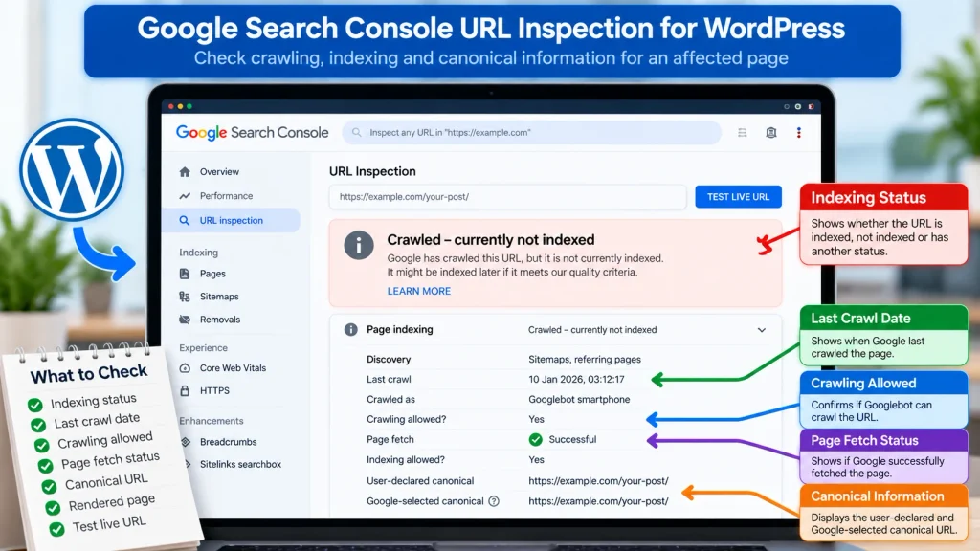Click the 'Last crawl' label
The height and width of the screenshot is (551, 980).
(389, 379)
